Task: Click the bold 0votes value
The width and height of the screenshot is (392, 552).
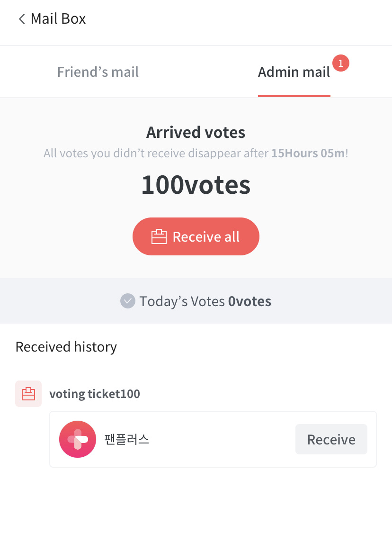Action: click(x=249, y=301)
